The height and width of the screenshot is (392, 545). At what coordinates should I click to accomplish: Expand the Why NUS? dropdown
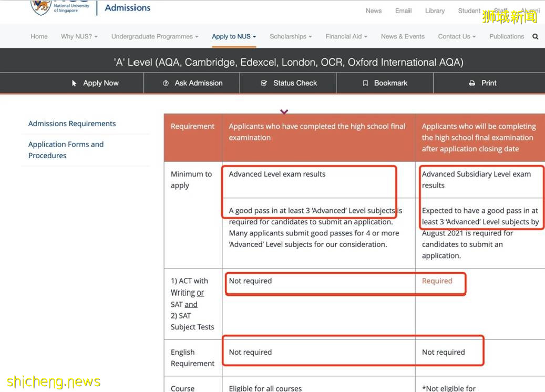pos(79,37)
